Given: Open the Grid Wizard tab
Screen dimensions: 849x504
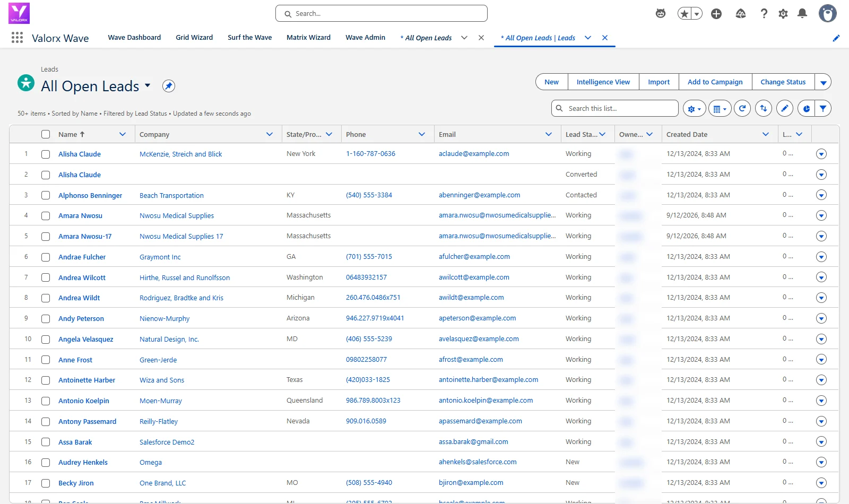Looking at the screenshot, I should click(x=194, y=38).
